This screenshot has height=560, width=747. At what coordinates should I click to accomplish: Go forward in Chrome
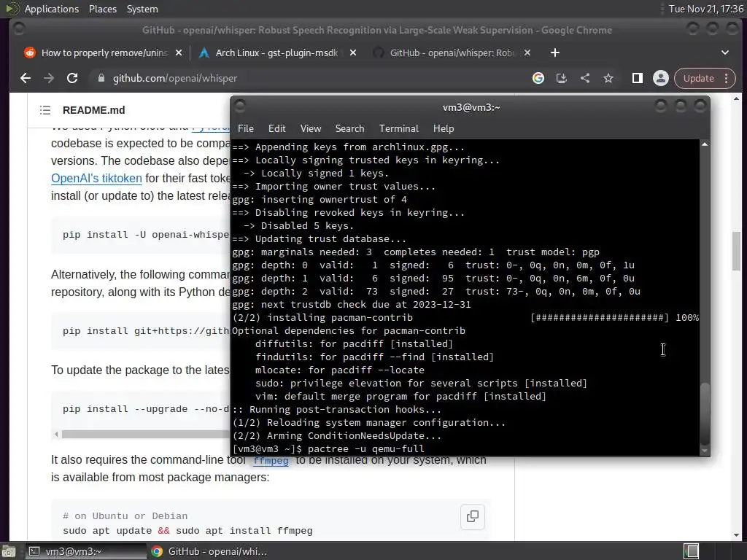point(49,78)
